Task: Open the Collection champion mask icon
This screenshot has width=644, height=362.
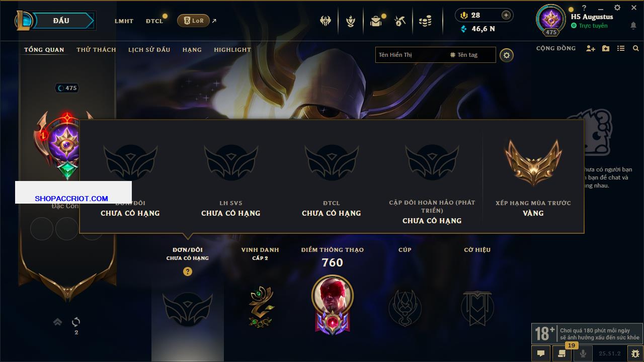Action: coord(326,21)
